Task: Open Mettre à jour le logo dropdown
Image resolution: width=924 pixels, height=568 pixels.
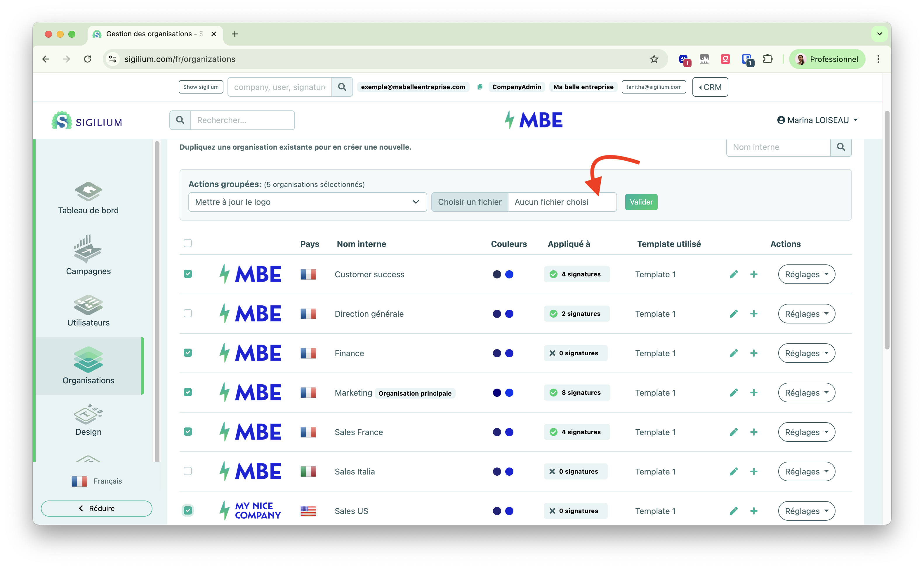Action: tap(307, 202)
